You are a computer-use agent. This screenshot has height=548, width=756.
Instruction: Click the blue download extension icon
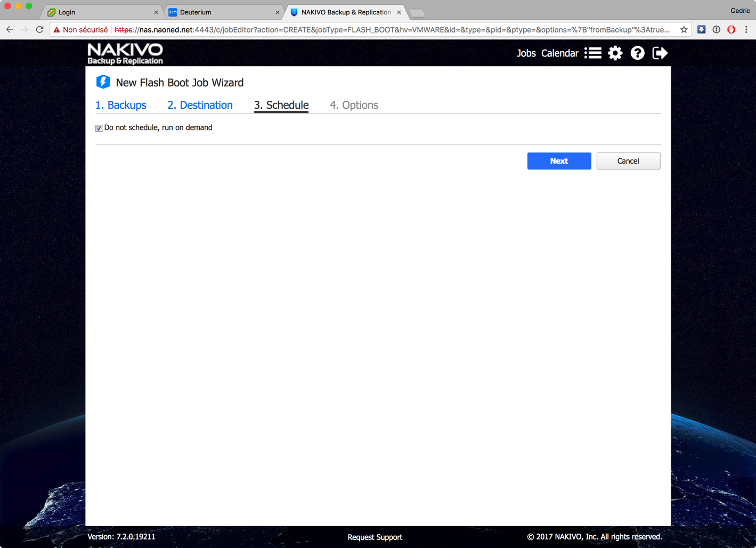click(701, 30)
